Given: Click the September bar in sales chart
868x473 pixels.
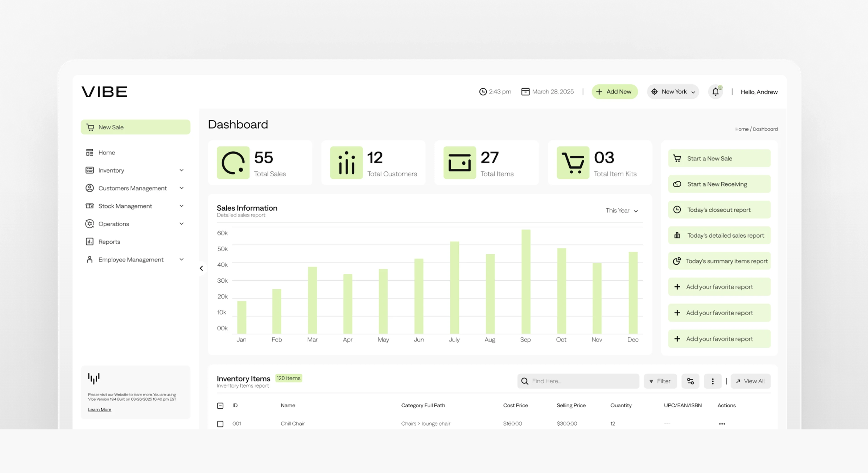Looking at the screenshot, I should (526, 282).
